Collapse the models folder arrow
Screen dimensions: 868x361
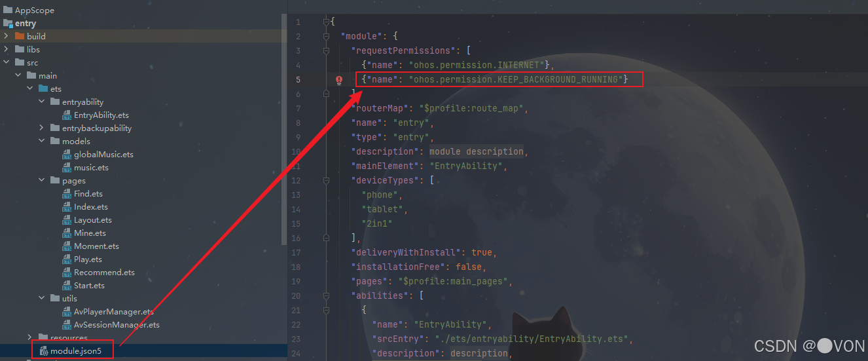pos(41,141)
